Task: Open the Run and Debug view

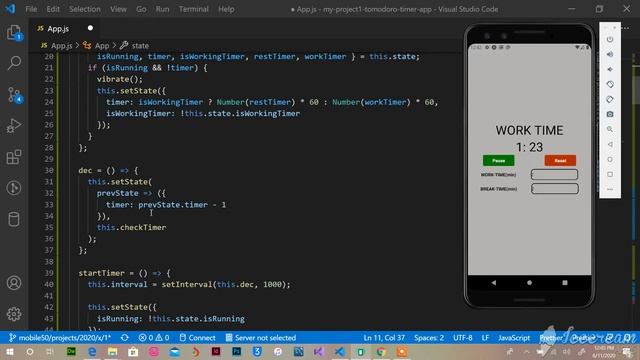Action: (x=14, y=126)
